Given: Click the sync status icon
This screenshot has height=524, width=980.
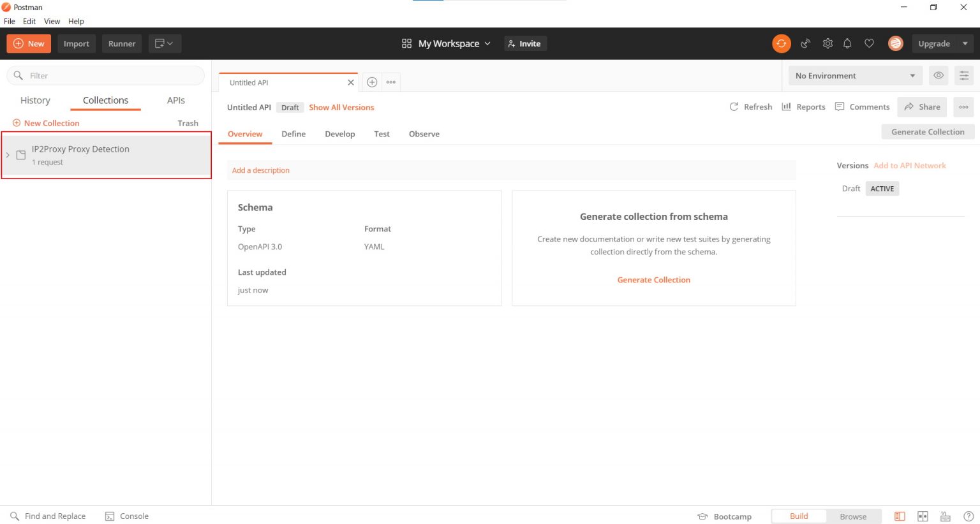Looking at the screenshot, I should (x=782, y=43).
